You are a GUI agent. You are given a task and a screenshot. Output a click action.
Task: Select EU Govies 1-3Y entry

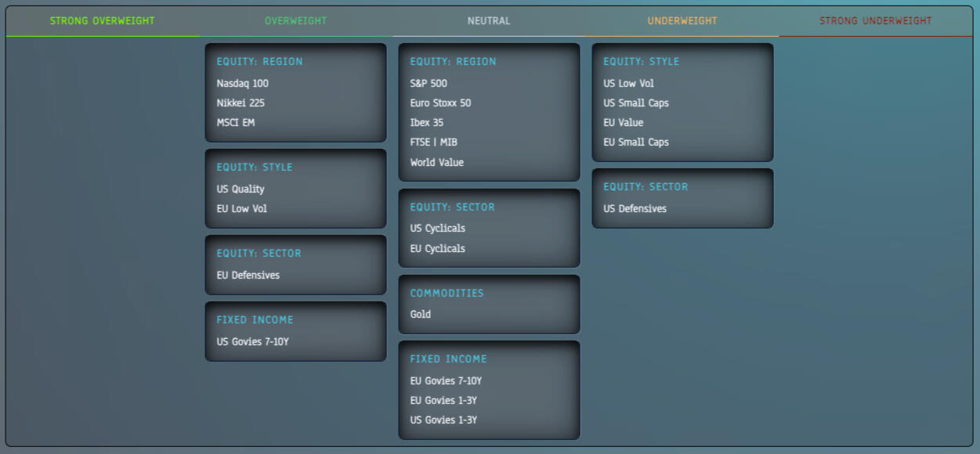[443, 401]
